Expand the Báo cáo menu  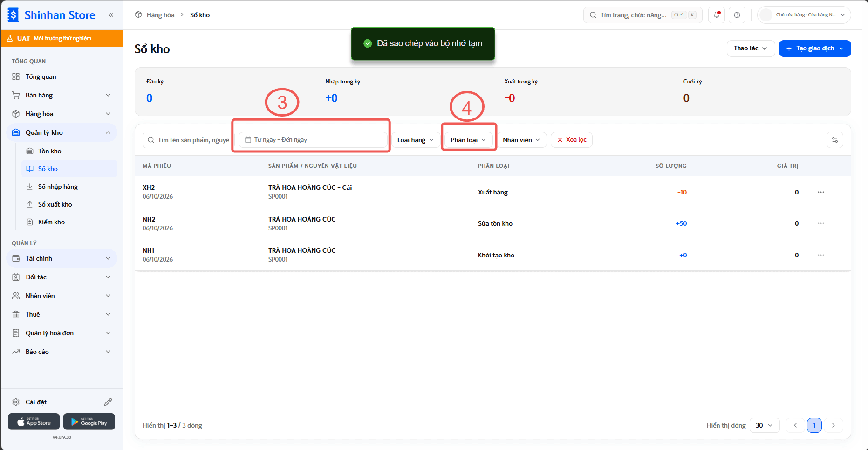coord(62,352)
